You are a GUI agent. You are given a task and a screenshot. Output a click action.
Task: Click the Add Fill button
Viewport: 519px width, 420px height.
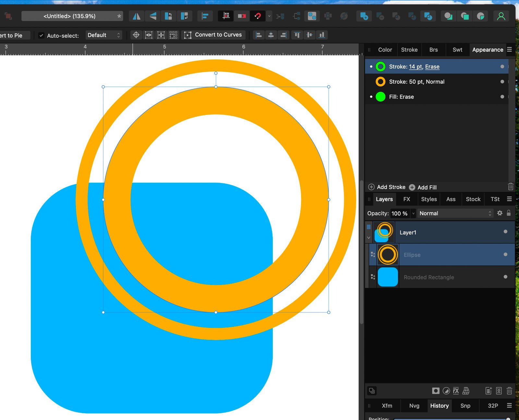(x=423, y=187)
